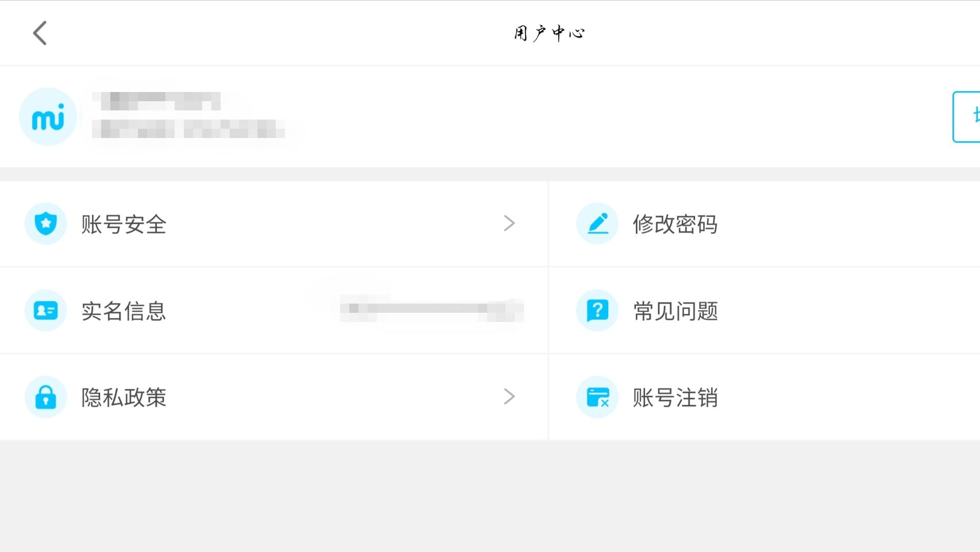
Task: Click the padlock privacy icon
Action: (46, 397)
